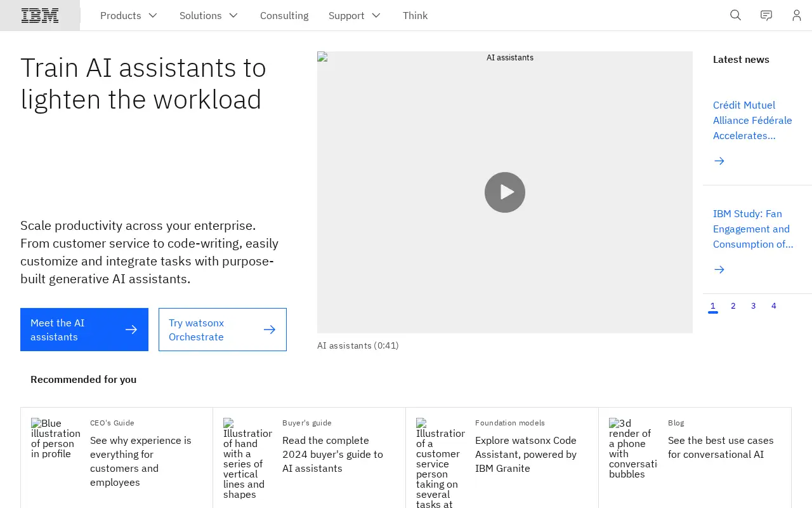Open the chat bubble icon in header
The width and height of the screenshot is (812, 508).
click(x=766, y=15)
